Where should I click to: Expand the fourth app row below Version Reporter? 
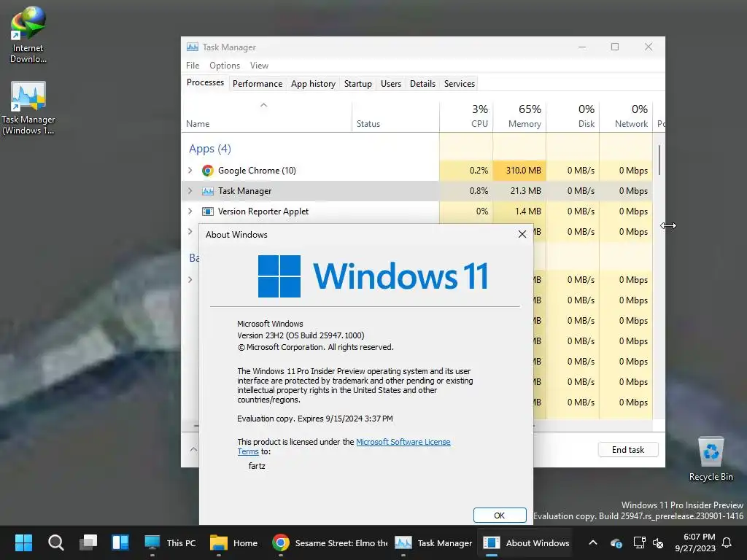[x=190, y=231]
